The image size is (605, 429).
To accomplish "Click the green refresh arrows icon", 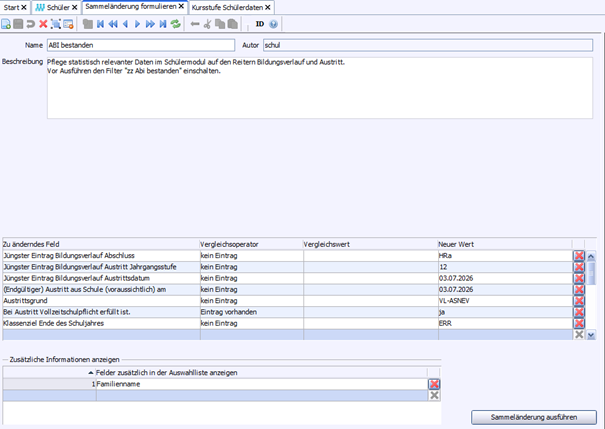I will tap(176, 23).
